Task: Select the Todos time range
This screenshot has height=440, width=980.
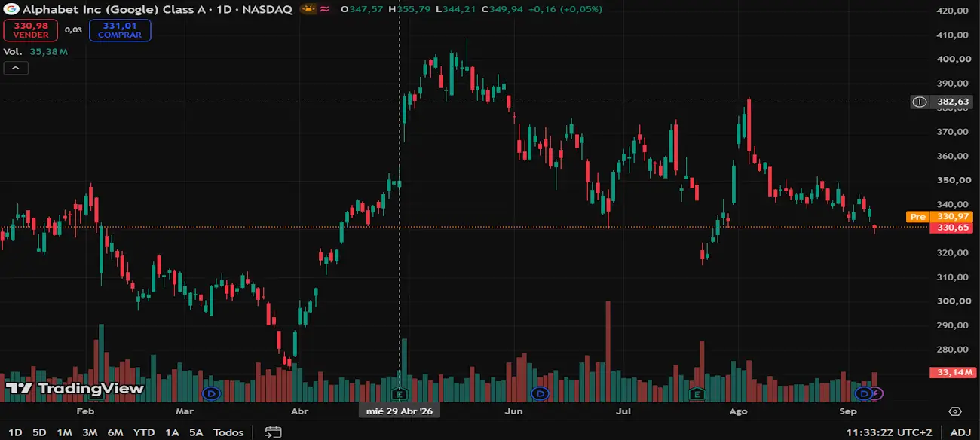Action: [x=228, y=432]
